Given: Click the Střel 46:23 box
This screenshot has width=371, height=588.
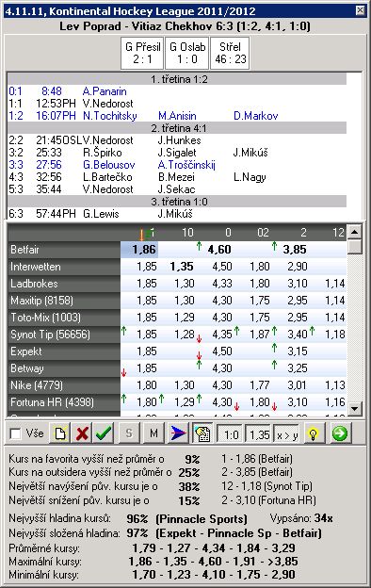Looking at the screenshot, I should [x=230, y=53].
